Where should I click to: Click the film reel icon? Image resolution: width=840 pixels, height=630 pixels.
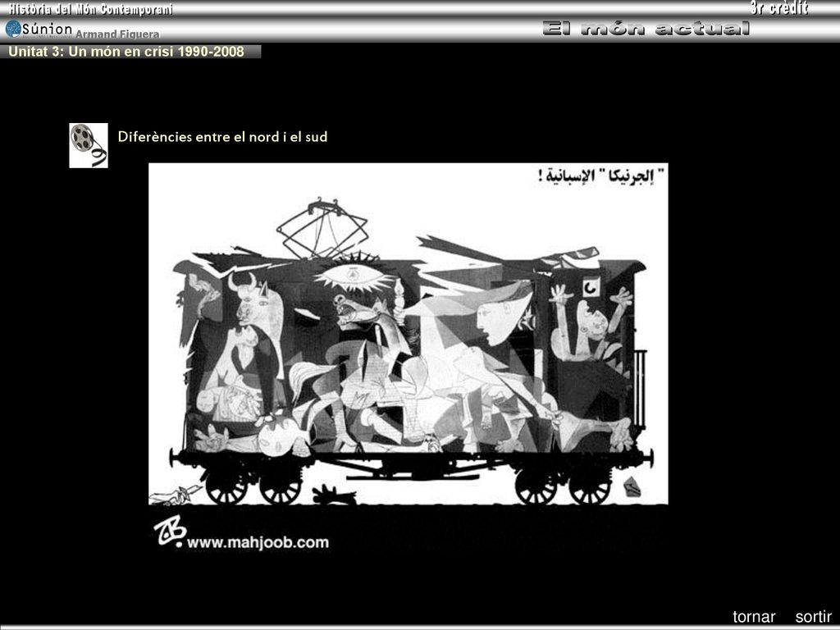point(89,145)
